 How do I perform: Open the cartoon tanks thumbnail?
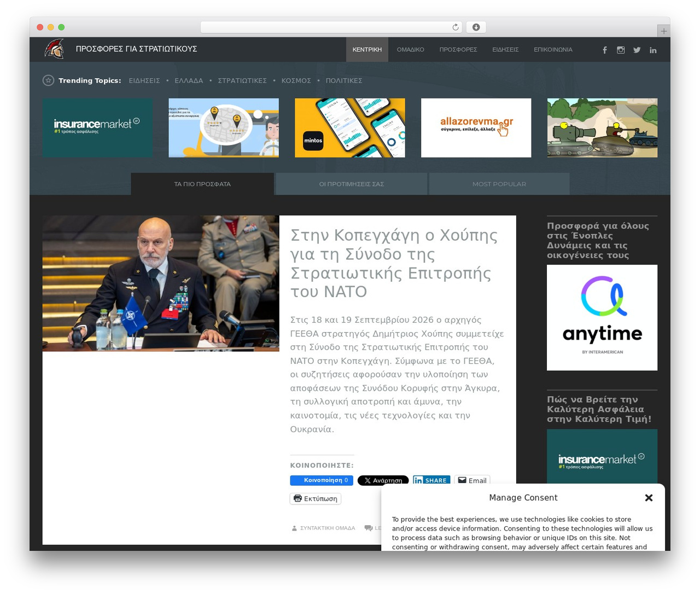point(602,128)
